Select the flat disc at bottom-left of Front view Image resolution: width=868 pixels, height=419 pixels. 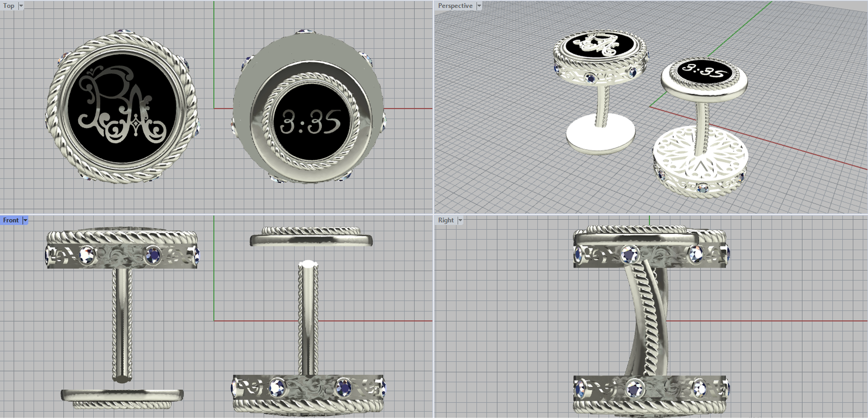coord(122,394)
